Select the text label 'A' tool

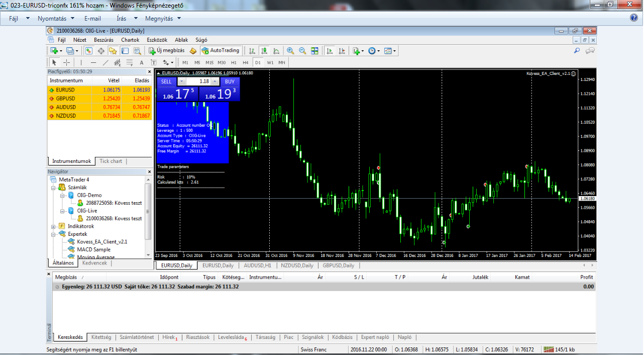pos(141,63)
